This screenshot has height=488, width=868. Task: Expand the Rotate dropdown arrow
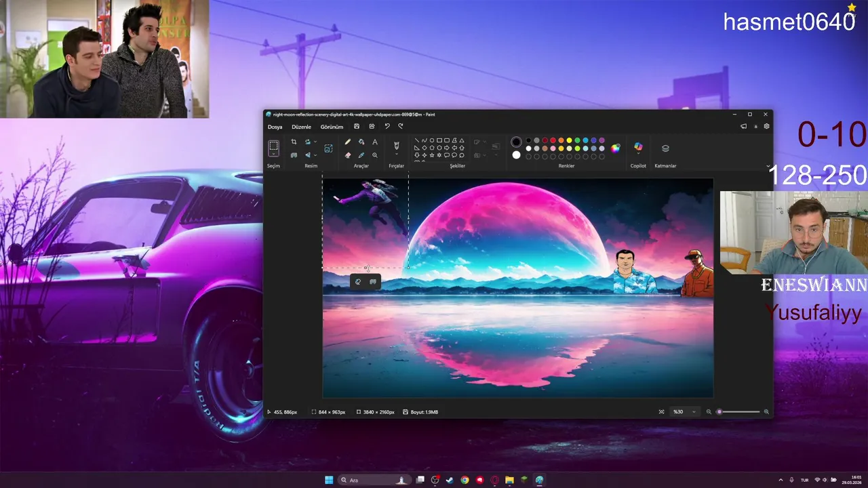(x=315, y=142)
